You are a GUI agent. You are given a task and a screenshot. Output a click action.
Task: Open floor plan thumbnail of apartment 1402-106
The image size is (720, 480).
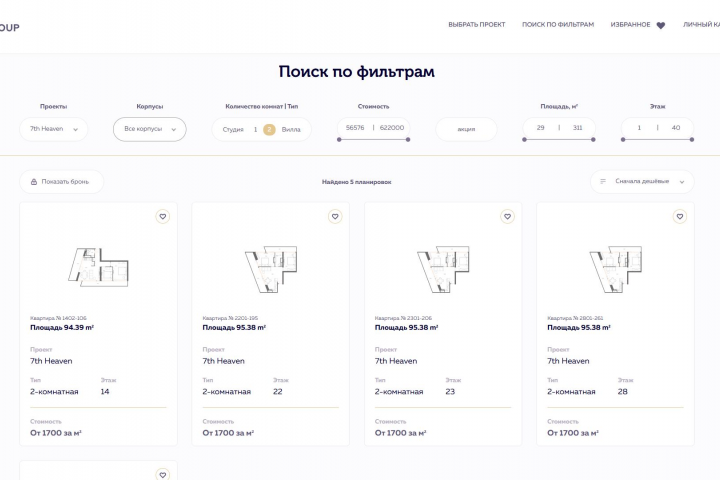tap(98, 267)
